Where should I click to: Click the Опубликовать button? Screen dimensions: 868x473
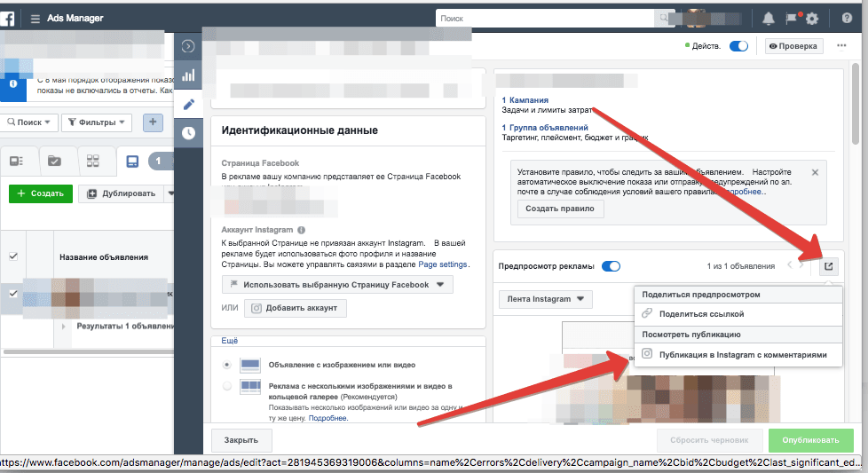(810, 440)
